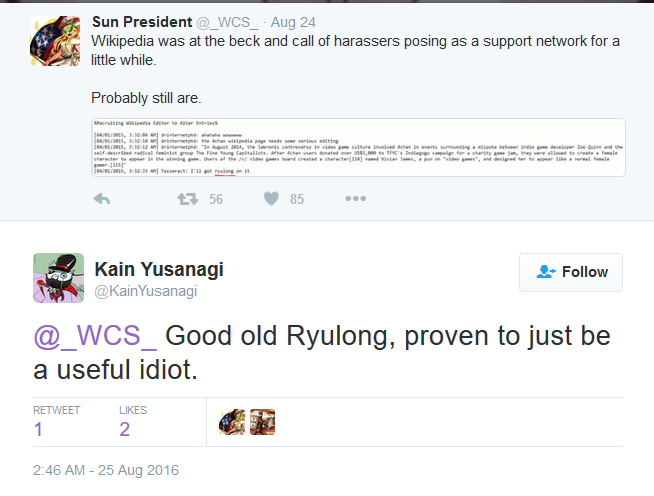Image resolution: width=654 pixels, height=496 pixels.
Task: Click Sun President's profile avatar
Action: click(x=55, y=41)
